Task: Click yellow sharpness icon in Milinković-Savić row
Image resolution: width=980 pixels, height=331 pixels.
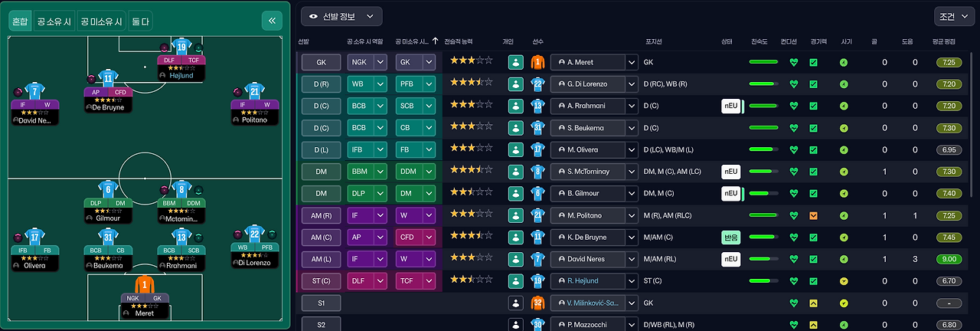Action: tap(814, 303)
